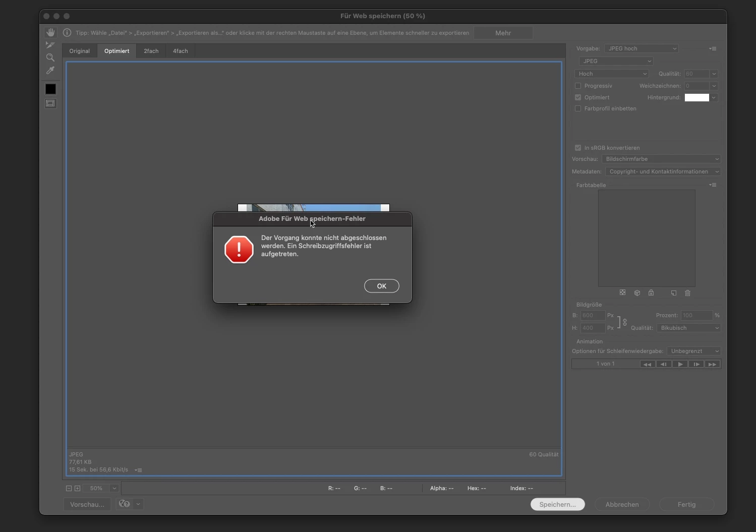
Task: Click the Abbrechen button
Action: (x=622, y=504)
